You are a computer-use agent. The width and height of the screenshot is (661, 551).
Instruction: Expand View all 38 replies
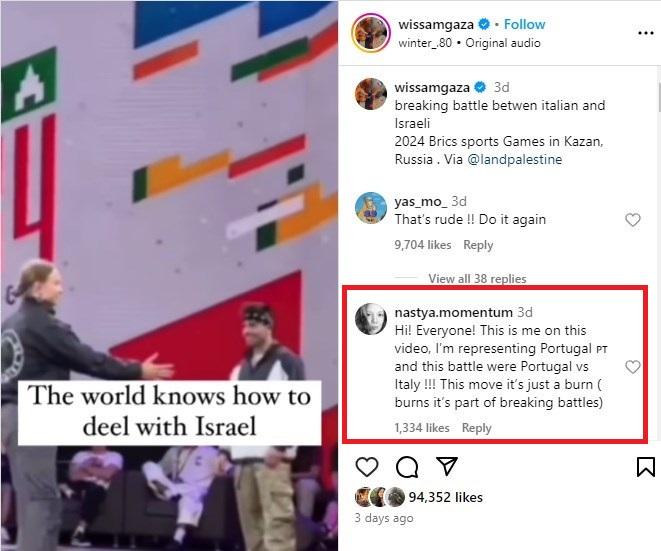(x=477, y=279)
